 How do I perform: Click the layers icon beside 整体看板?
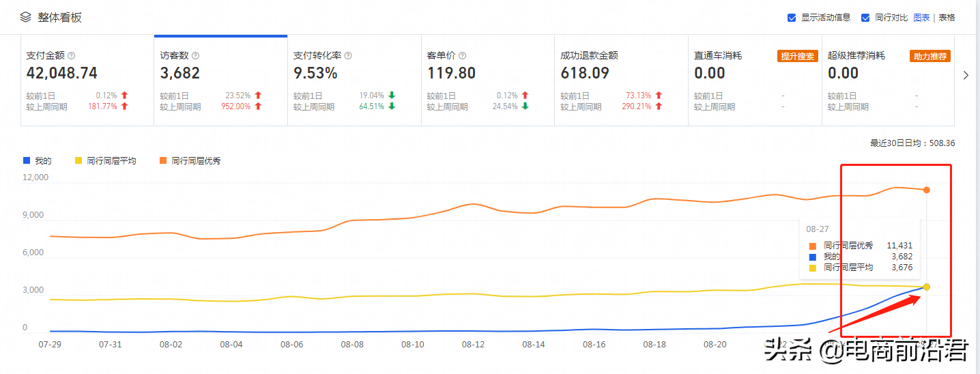[x=25, y=17]
